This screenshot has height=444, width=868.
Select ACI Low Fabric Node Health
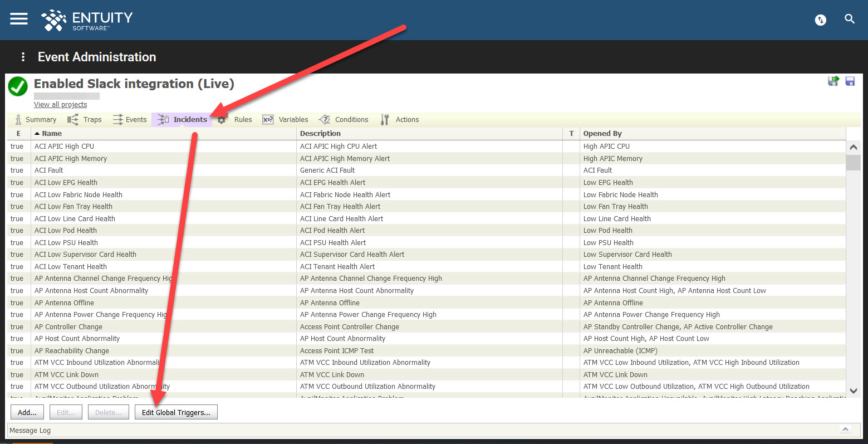click(x=79, y=195)
